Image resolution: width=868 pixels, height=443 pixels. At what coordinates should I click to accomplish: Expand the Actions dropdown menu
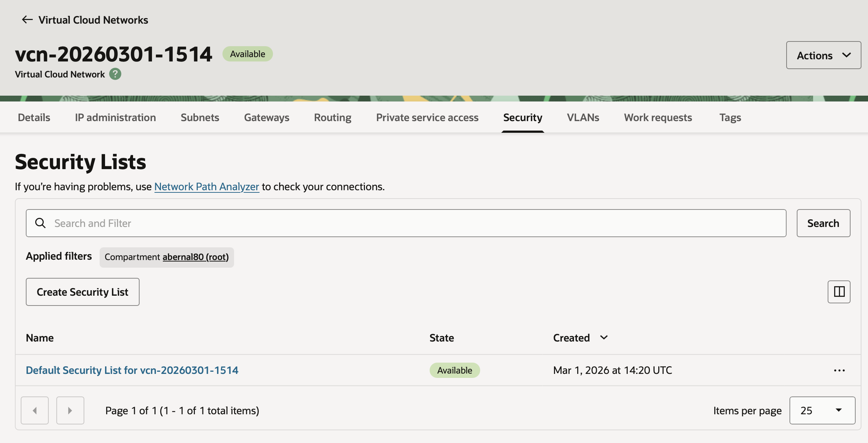[x=823, y=55]
